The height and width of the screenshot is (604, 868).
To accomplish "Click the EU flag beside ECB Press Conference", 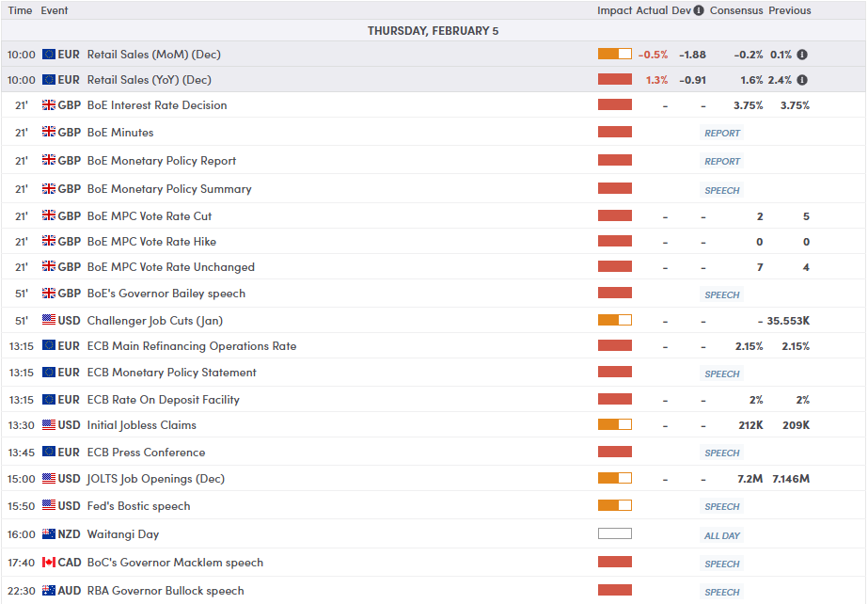I will (49, 452).
